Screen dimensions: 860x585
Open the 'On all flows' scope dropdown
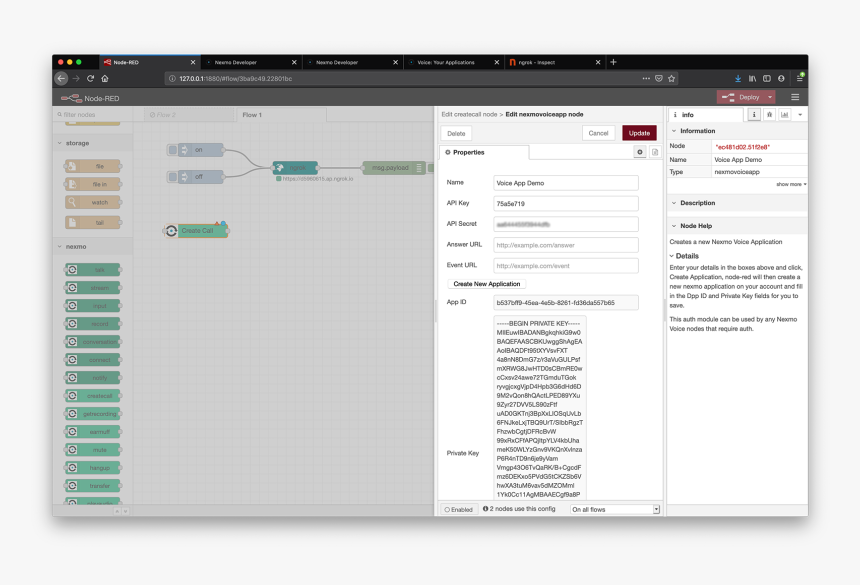tap(615, 509)
